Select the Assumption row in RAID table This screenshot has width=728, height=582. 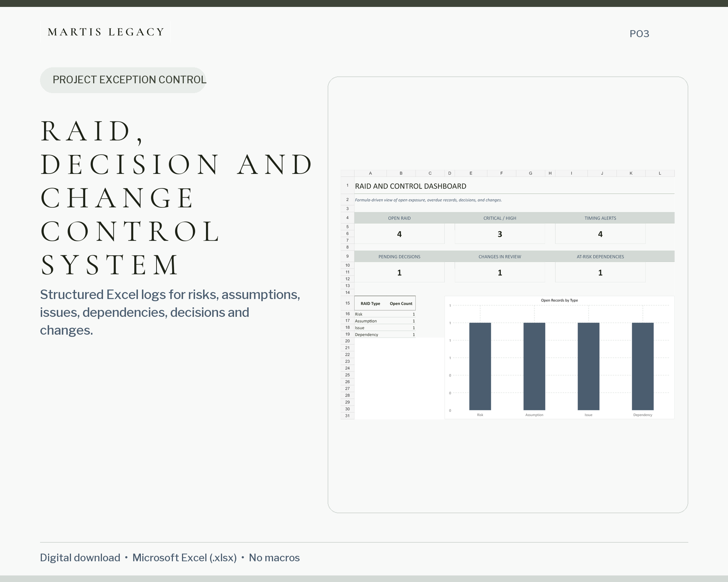385,321
